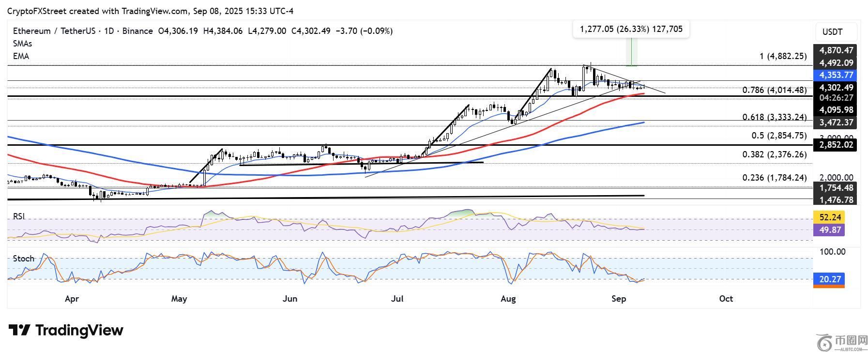Viewport: 868px width, 352px height.
Task: Click the blue 20.27 Stoch value tag
Action: (x=829, y=279)
